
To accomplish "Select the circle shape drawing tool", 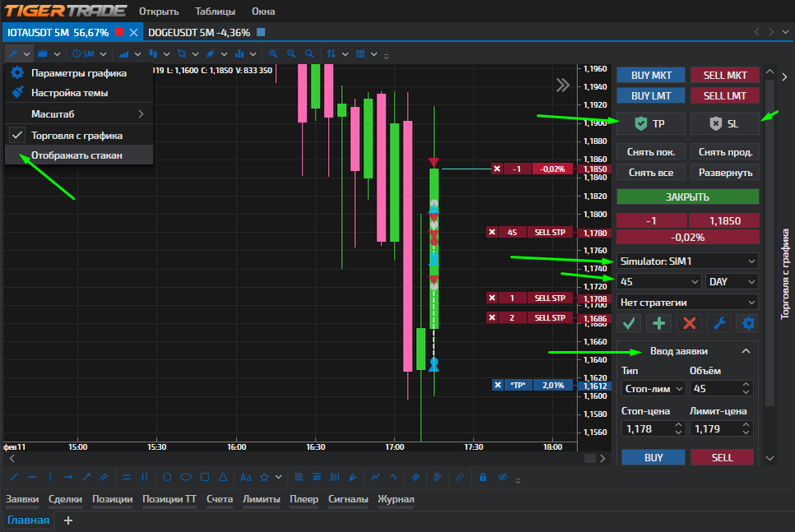I will [167, 477].
